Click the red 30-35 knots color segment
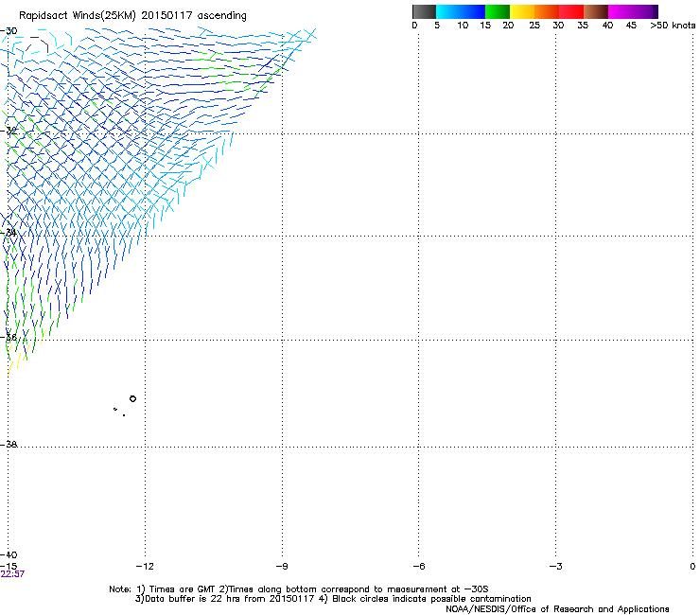This screenshot has width=700, height=615. click(571, 11)
